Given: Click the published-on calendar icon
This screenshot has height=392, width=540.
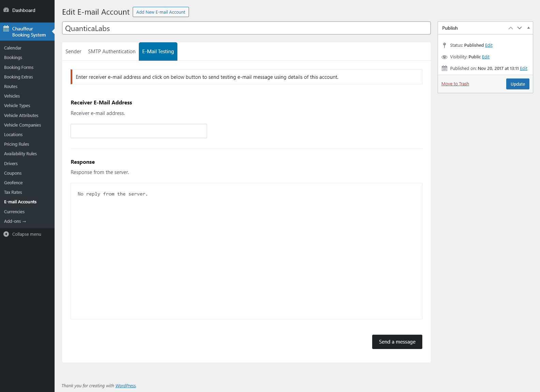Looking at the screenshot, I should 444,68.
